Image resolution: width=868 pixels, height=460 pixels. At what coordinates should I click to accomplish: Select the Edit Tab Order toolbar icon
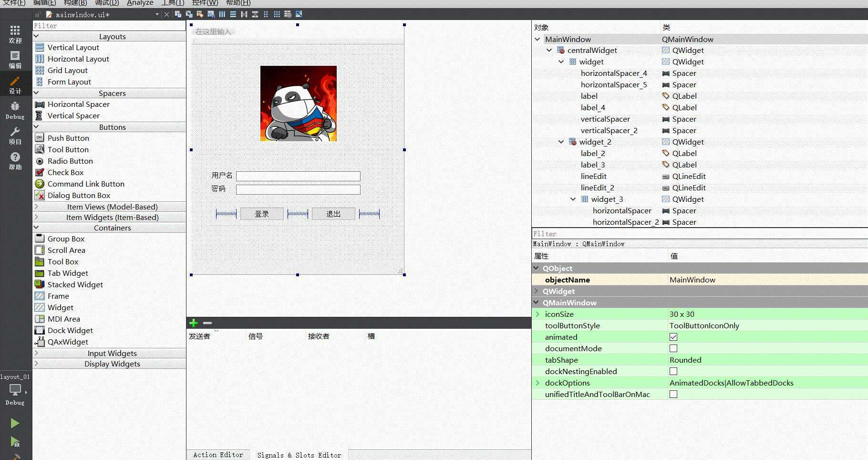tap(211, 14)
